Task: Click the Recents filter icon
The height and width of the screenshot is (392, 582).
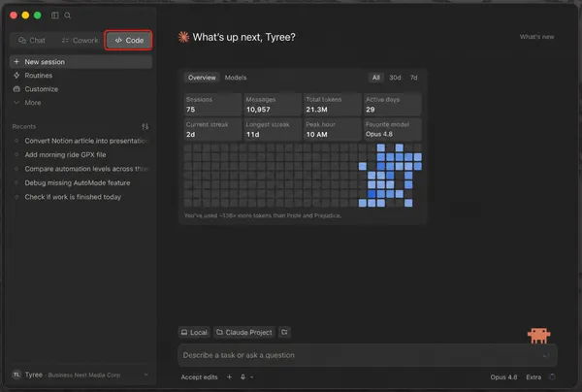Action: coord(145,126)
